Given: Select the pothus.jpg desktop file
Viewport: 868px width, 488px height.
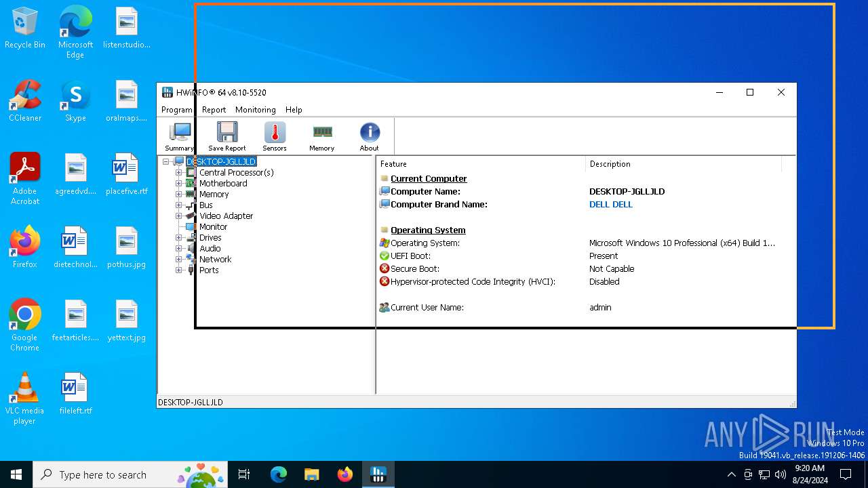Looking at the screenshot, I should tap(127, 248).
